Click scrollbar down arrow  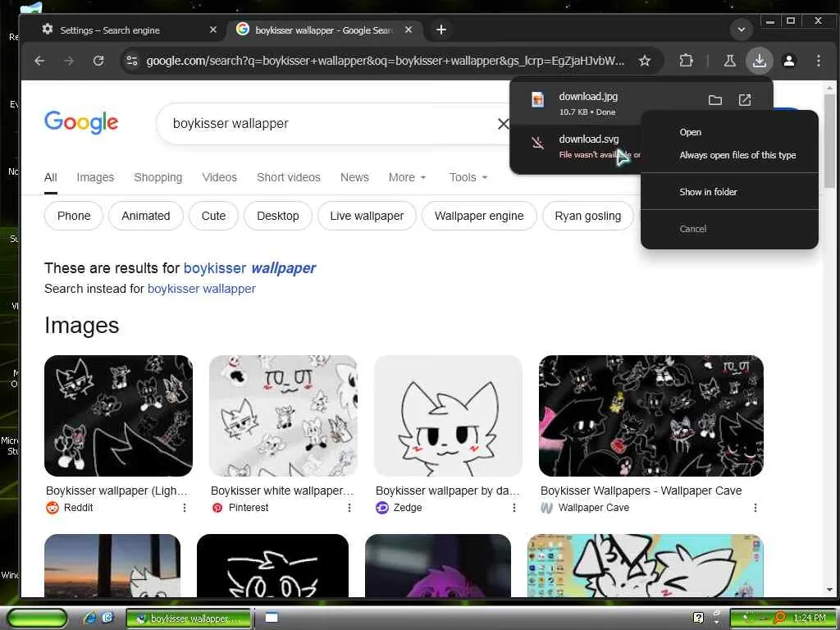[x=829, y=590]
